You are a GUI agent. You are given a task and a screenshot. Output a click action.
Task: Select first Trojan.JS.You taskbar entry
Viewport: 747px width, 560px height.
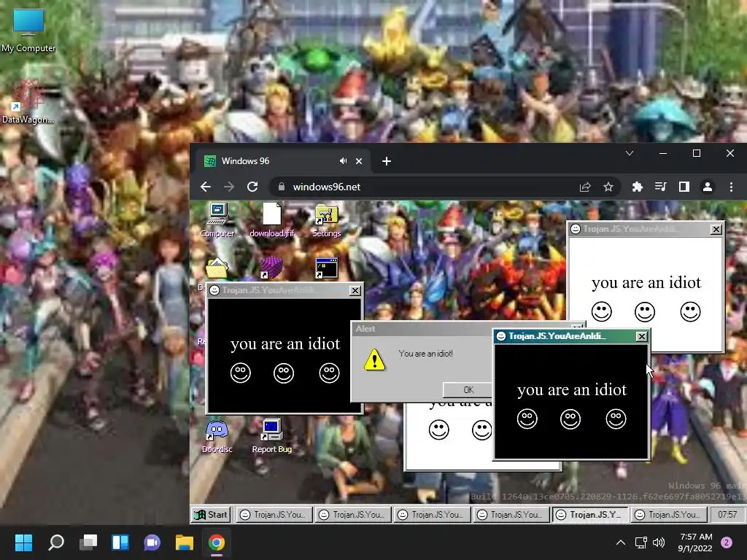click(x=274, y=515)
